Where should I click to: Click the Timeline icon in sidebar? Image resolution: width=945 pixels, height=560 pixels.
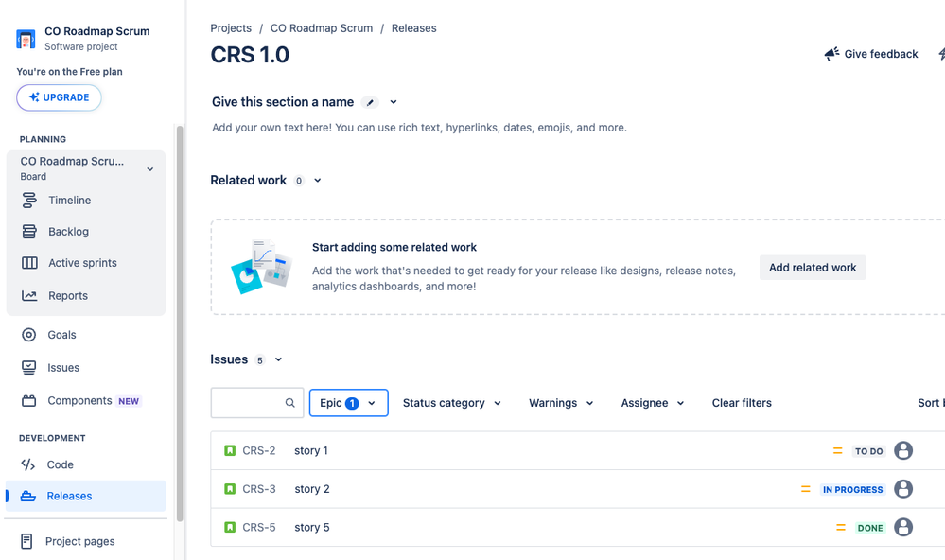[x=29, y=201]
